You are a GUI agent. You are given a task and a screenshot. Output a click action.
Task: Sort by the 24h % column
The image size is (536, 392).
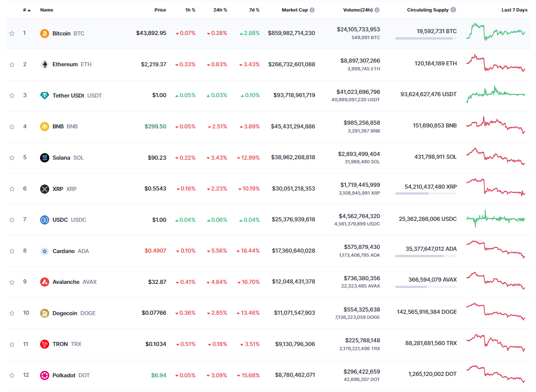[x=220, y=10]
